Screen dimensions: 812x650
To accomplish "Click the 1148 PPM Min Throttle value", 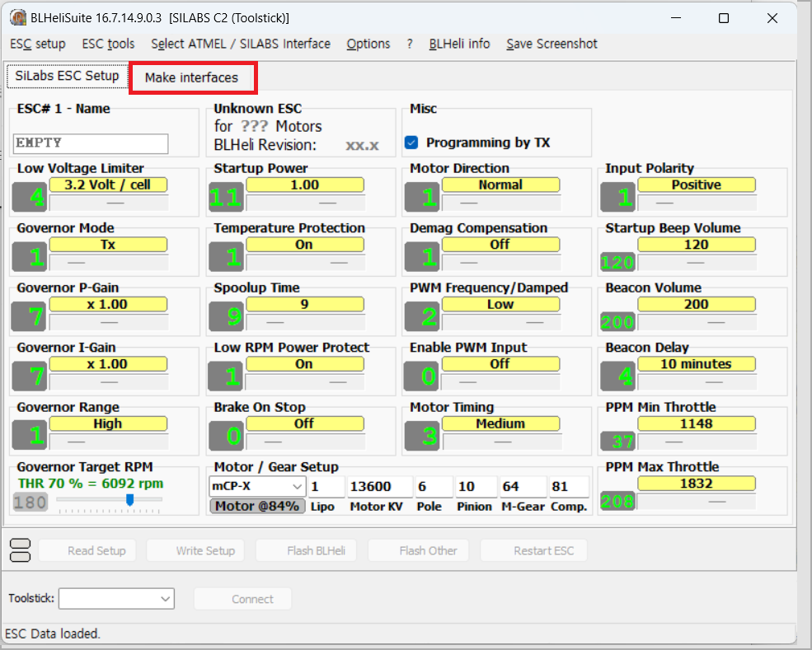I will click(697, 423).
